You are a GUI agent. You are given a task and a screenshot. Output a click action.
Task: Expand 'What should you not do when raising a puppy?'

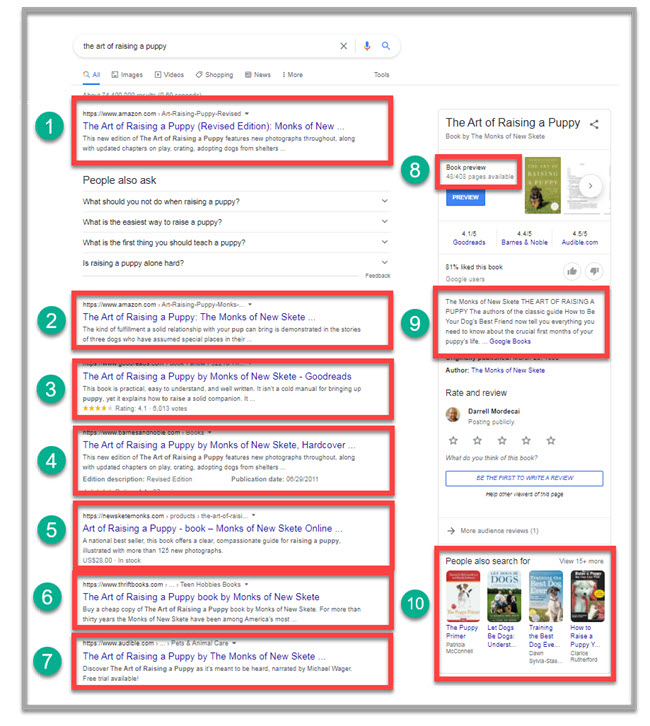pos(236,201)
